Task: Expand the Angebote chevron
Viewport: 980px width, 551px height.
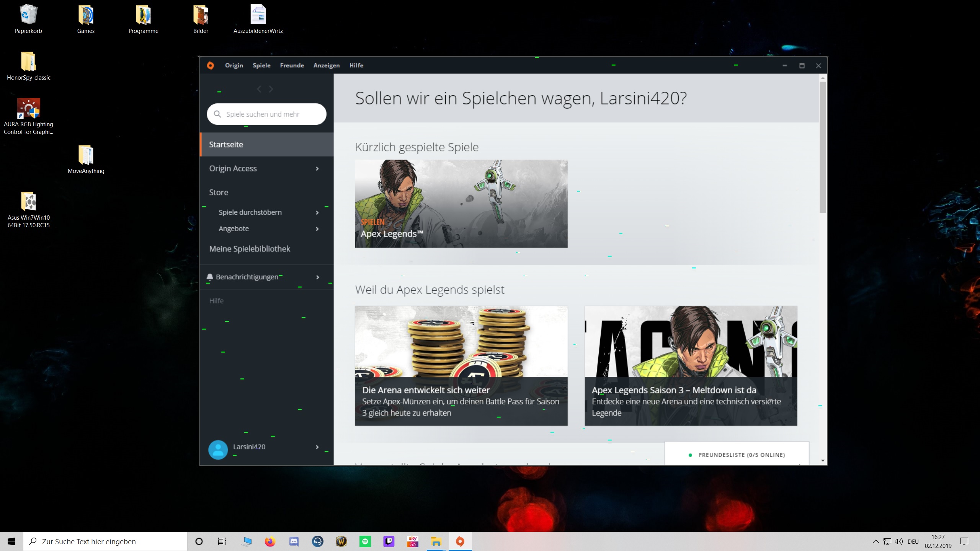Action: (317, 229)
